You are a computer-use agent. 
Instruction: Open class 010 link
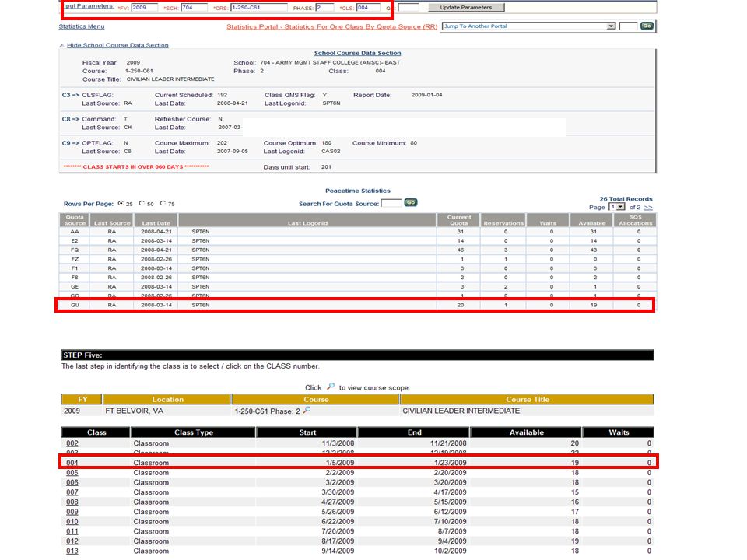tap(72, 521)
